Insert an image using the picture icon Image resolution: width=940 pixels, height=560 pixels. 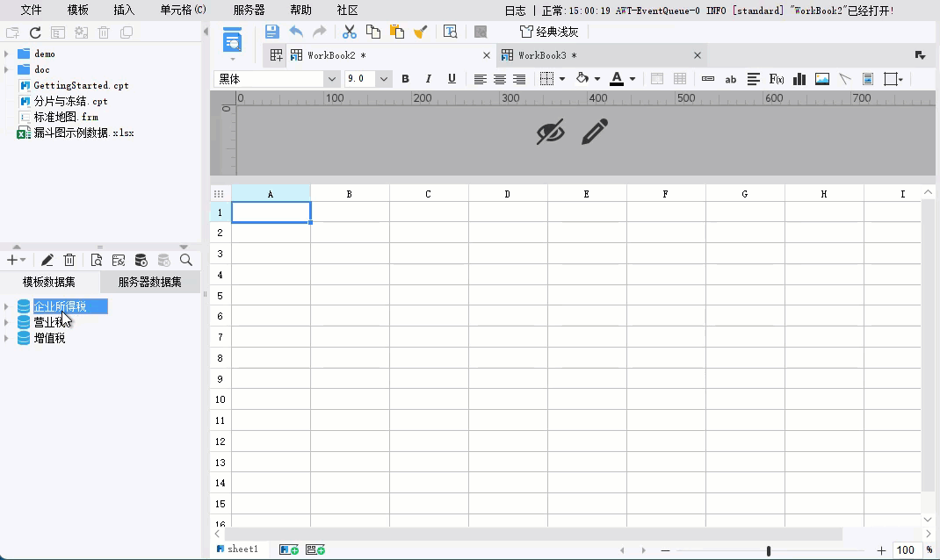(822, 79)
